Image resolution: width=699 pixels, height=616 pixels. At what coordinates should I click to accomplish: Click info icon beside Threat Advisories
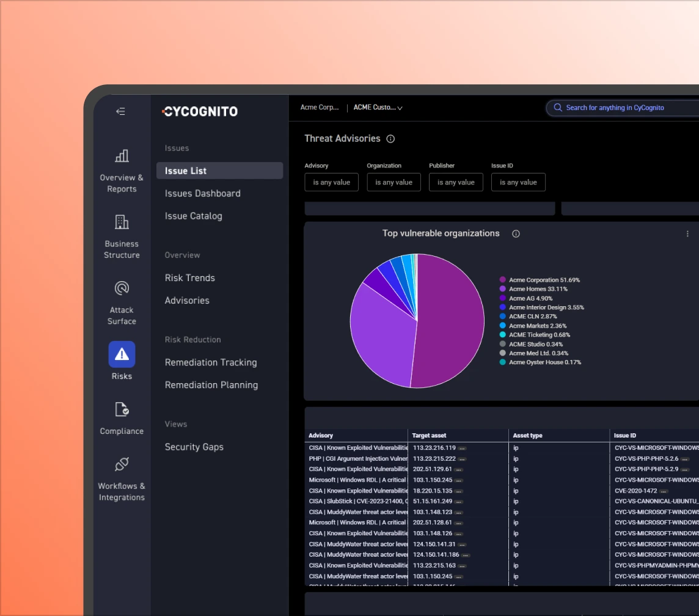tap(391, 139)
